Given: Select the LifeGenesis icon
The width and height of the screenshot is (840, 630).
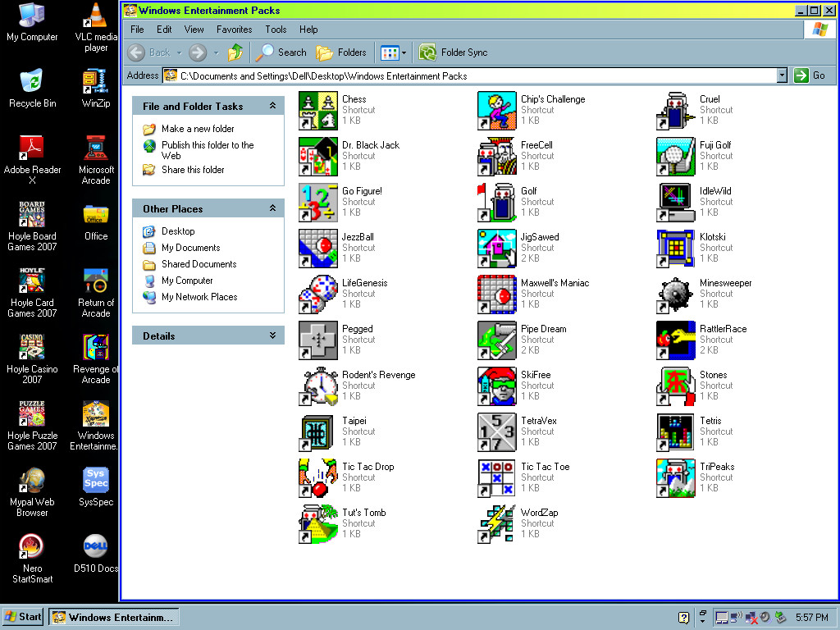Looking at the screenshot, I should click(x=318, y=294).
